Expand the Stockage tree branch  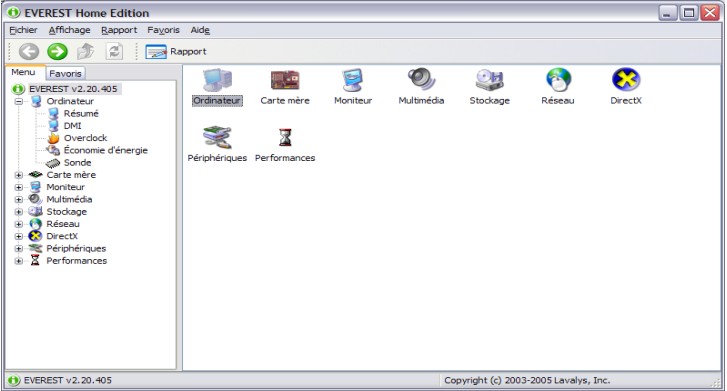pyautogui.click(x=19, y=212)
